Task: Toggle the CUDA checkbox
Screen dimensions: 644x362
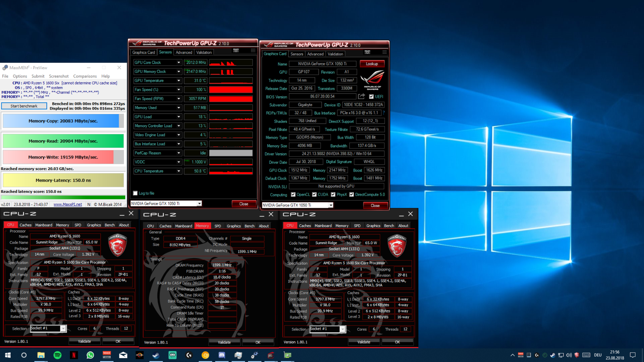Action: click(x=314, y=194)
